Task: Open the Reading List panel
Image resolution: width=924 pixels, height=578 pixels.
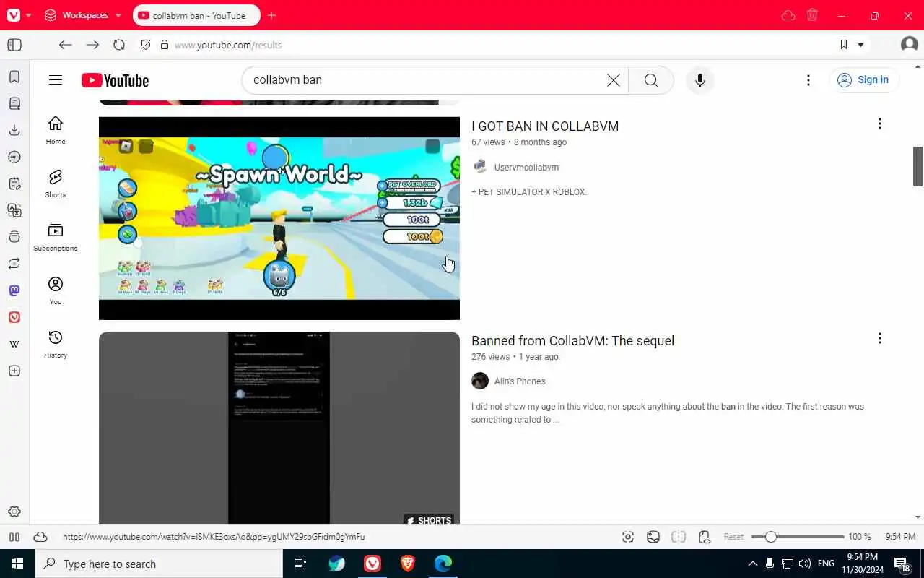Action: [14, 103]
